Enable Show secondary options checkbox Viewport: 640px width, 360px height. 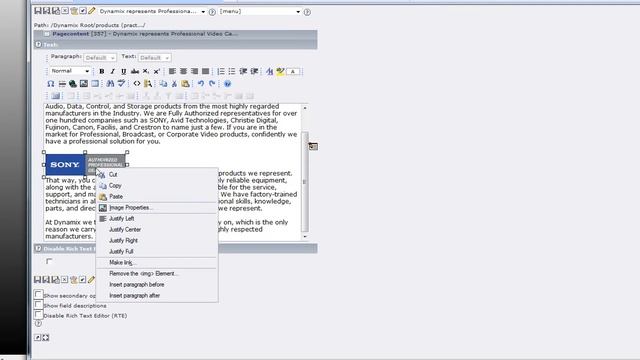coord(38,294)
